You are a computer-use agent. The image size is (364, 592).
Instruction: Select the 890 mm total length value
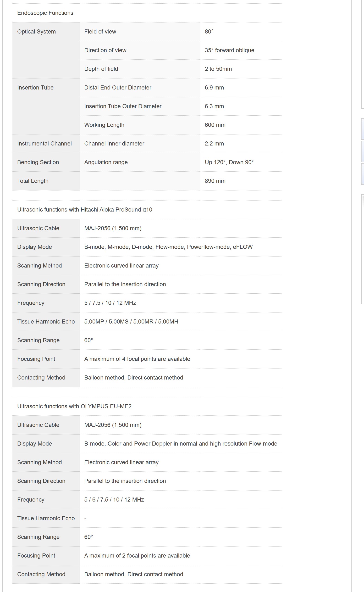point(215,181)
